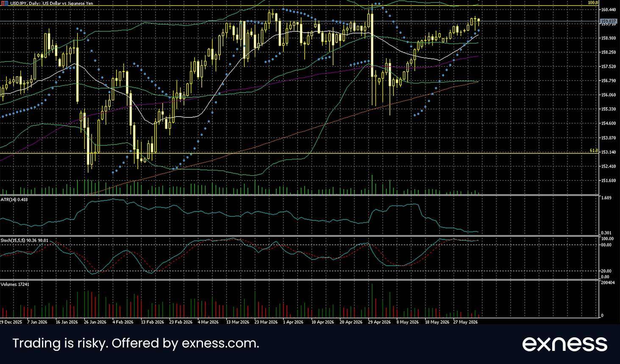Click the 158.980 price axis label
This screenshot has width=620, height=364.
point(608,38)
